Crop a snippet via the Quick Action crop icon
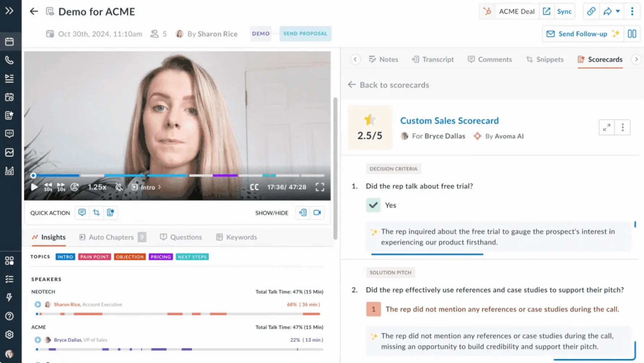Viewport: 644px width, 363px height. [96, 213]
